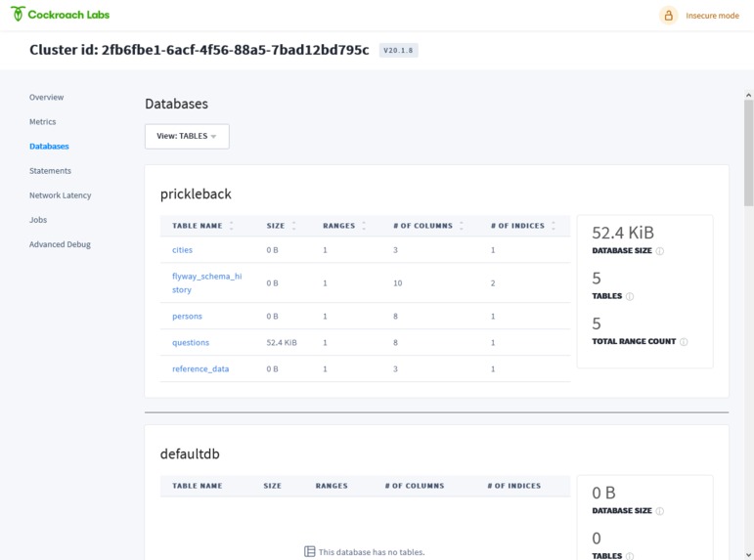Navigate to Network Latency

(x=60, y=195)
